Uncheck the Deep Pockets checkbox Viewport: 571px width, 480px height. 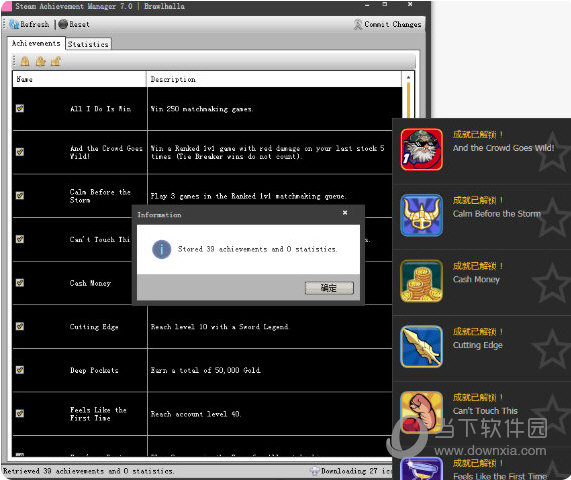(x=20, y=370)
